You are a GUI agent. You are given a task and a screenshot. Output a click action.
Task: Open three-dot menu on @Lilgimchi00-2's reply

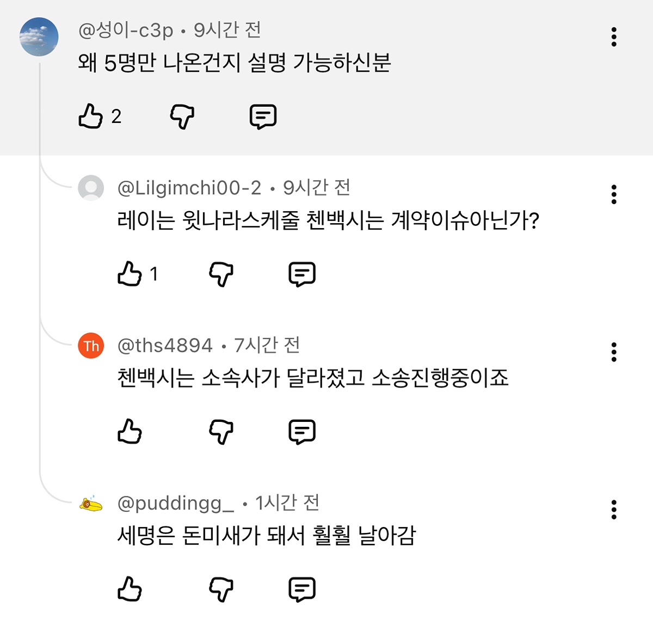coord(614,194)
